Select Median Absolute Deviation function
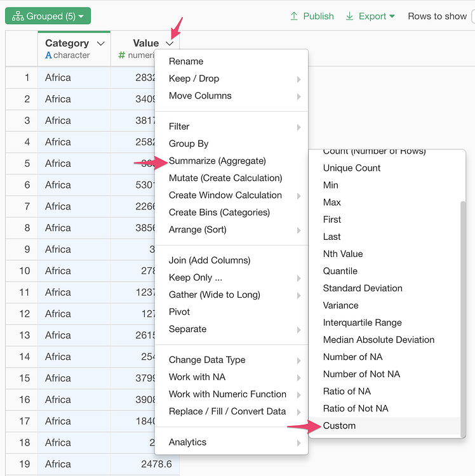Screen dimensions: 475x476 384,340
